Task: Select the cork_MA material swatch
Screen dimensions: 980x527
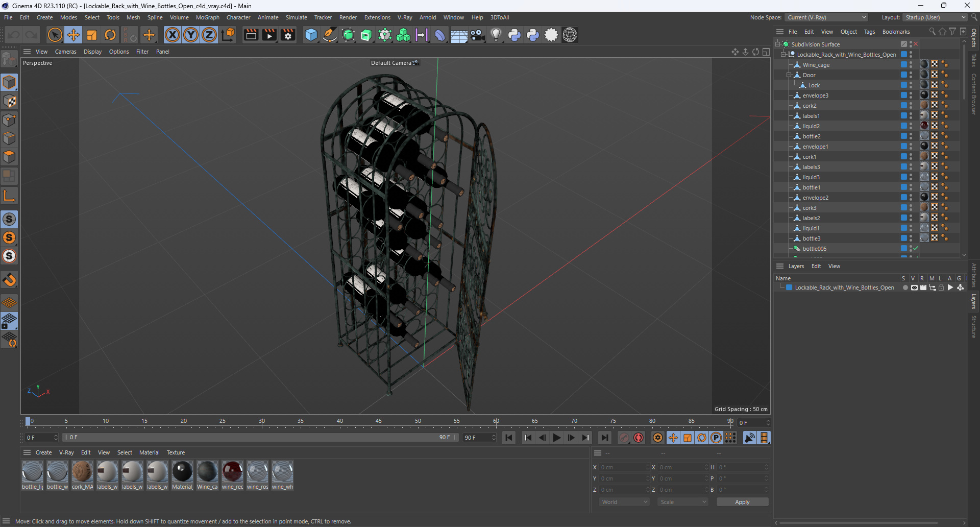Action: point(82,472)
